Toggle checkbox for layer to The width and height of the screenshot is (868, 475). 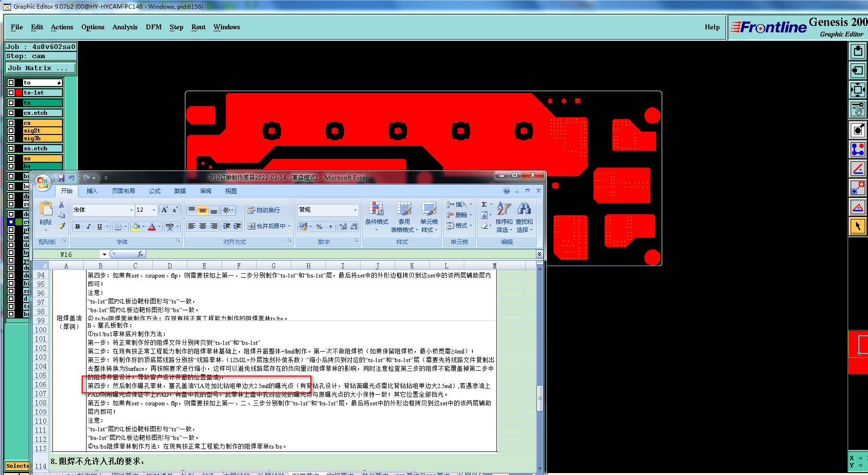pyautogui.click(x=11, y=83)
